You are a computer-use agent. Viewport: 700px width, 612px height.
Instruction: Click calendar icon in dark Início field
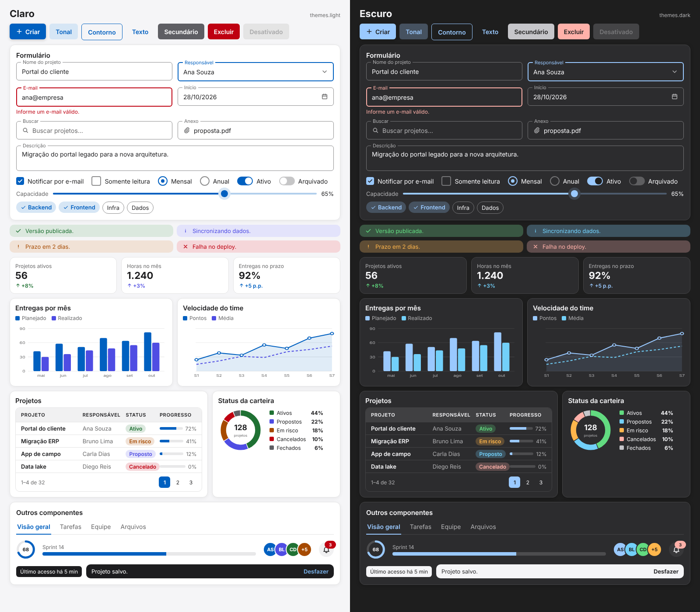click(675, 97)
